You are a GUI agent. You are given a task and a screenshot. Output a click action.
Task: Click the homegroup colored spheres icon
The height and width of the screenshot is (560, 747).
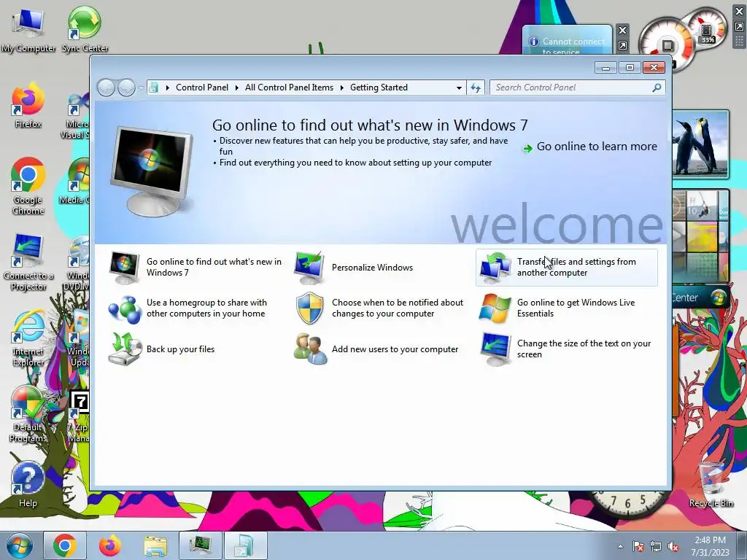click(124, 308)
